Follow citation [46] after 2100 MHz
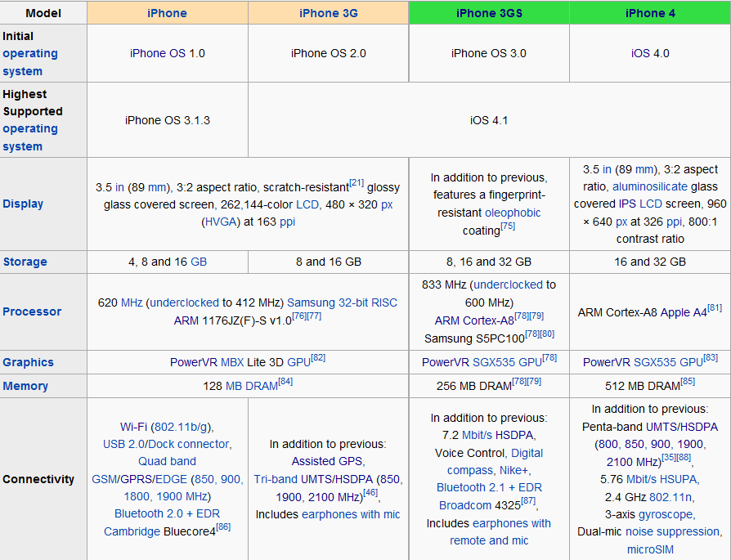Viewport: 731px width, 560px height. click(370, 492)
